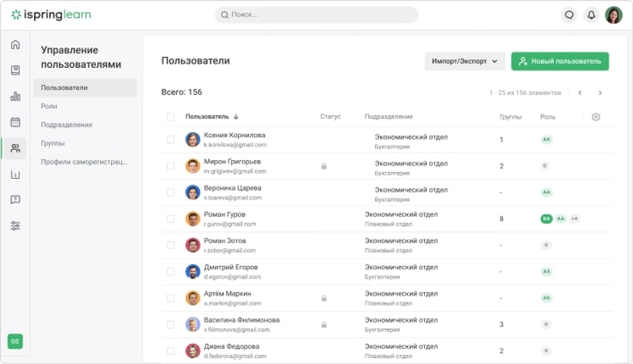Sort users by clicking the Пользователь column arrow
633x364 pixels.
236,117
